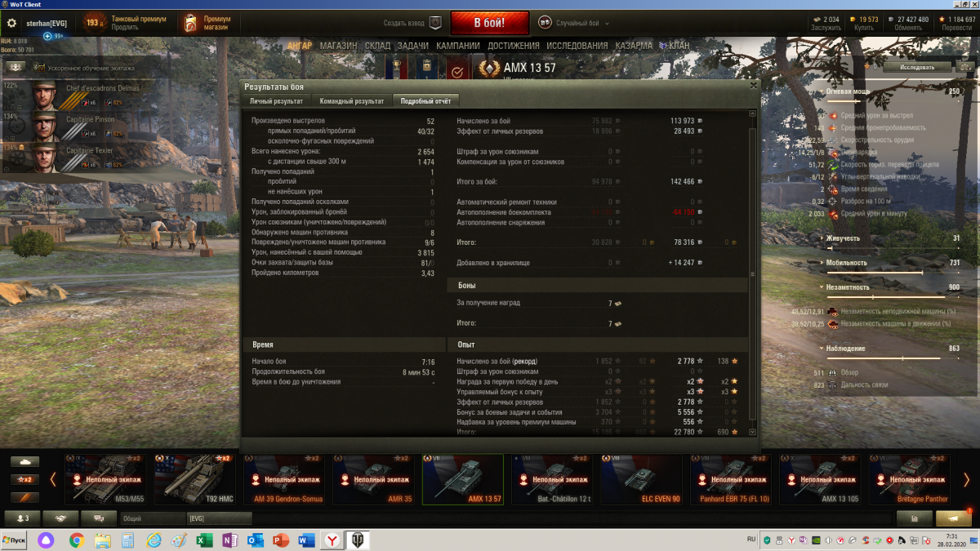Image resolution: width=980 pixels, height=551 pixels.
Task: Click Купить gold link
Action: [864, 27]
